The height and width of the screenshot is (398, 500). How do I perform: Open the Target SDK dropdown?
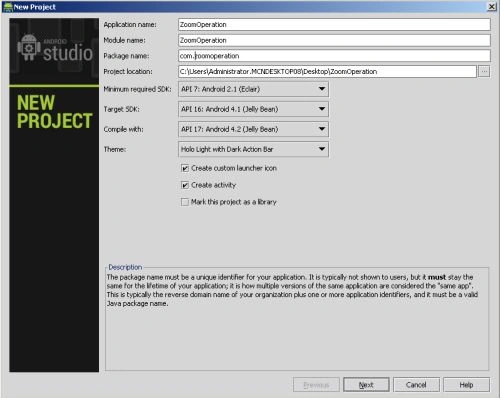pos(253,109)
